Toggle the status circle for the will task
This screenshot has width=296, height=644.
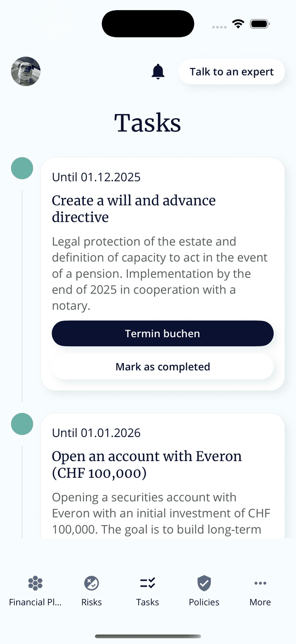pos(22,168)
